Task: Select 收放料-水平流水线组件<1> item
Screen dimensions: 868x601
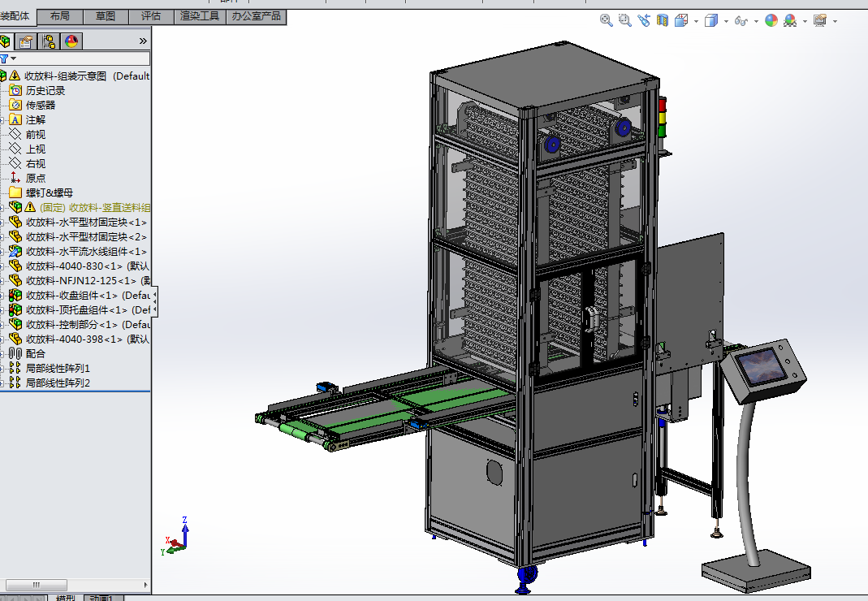Action: (86, 251)
